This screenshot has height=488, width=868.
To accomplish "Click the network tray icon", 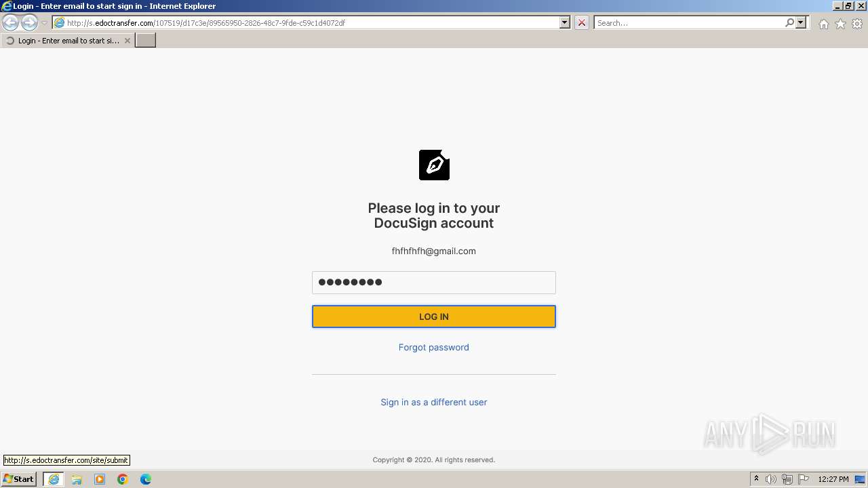I will (x=787, y=479).
